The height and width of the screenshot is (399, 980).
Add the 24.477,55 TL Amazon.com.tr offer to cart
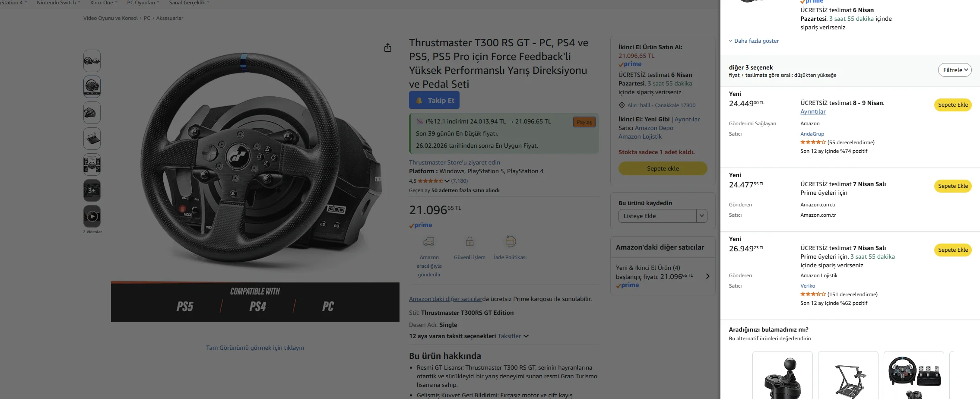(953, 186)
